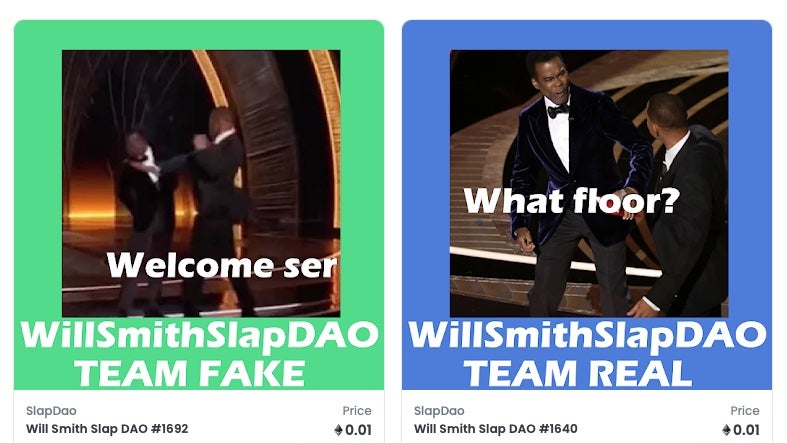Click the 'Welcome ser' caption text
This screenshot has height=443, width=787.
click(x=222, y=265)
